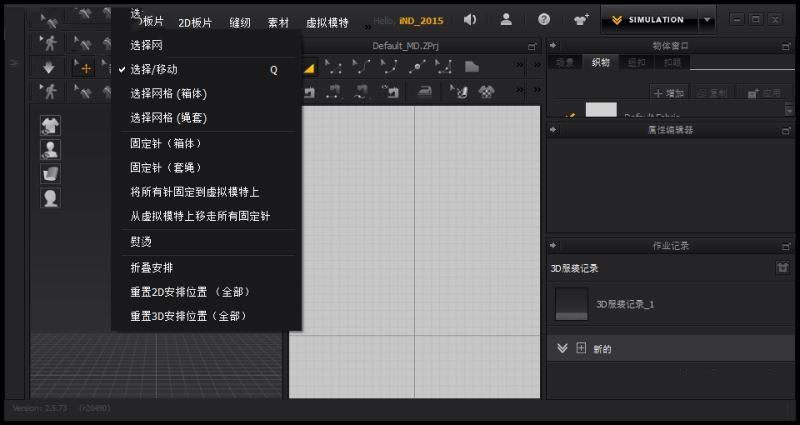Click the trash icon in 3D服装记录

pyautogui.click(x=782, y=268)
